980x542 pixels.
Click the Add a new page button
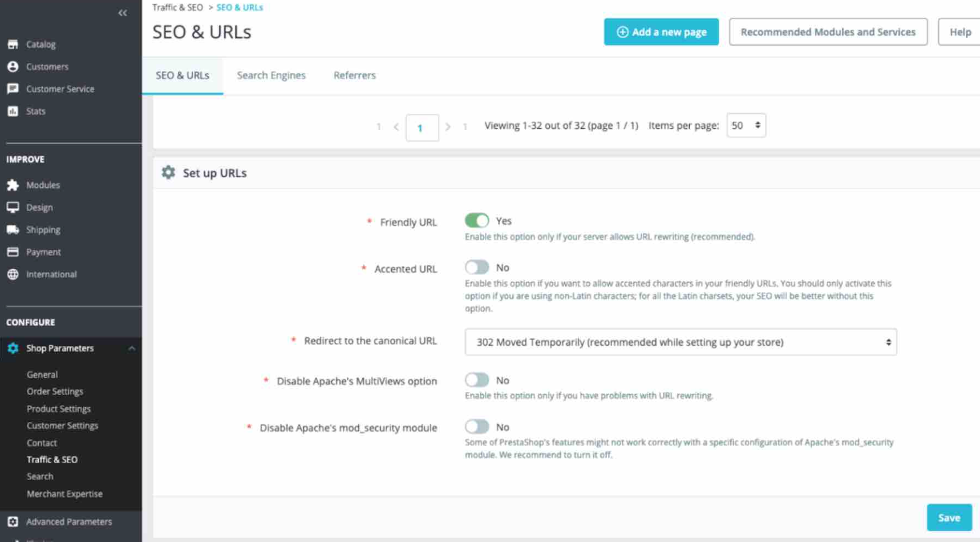point(661,32)
